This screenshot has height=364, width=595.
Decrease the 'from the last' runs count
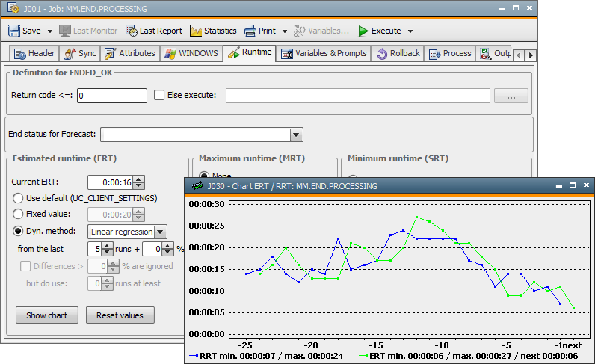click(x=108, y=253)
